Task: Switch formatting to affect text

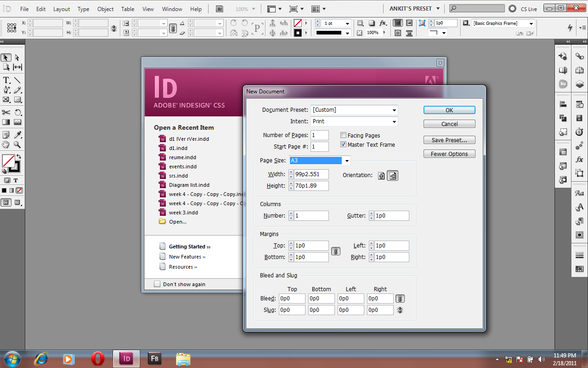Action: (x=16, y=180)
